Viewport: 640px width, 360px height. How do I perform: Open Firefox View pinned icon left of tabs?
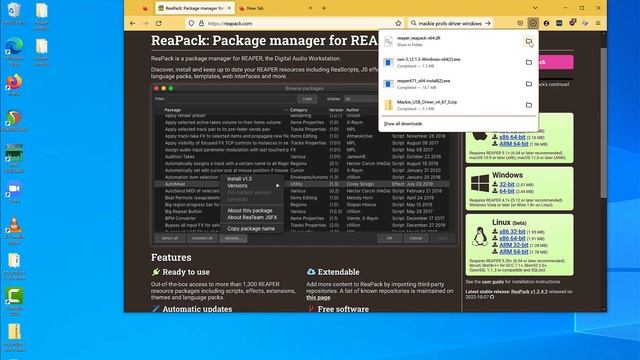(x=145, y=8)
